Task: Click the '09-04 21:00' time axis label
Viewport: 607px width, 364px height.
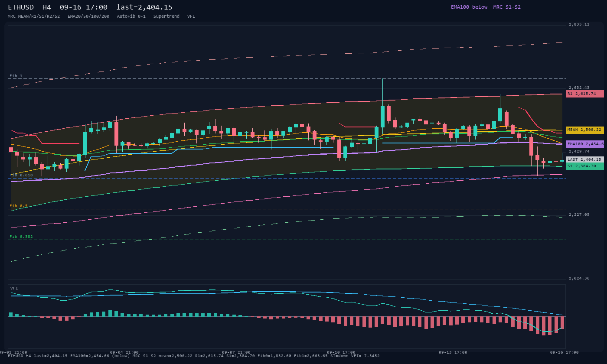Action: [x=124, y=352]
